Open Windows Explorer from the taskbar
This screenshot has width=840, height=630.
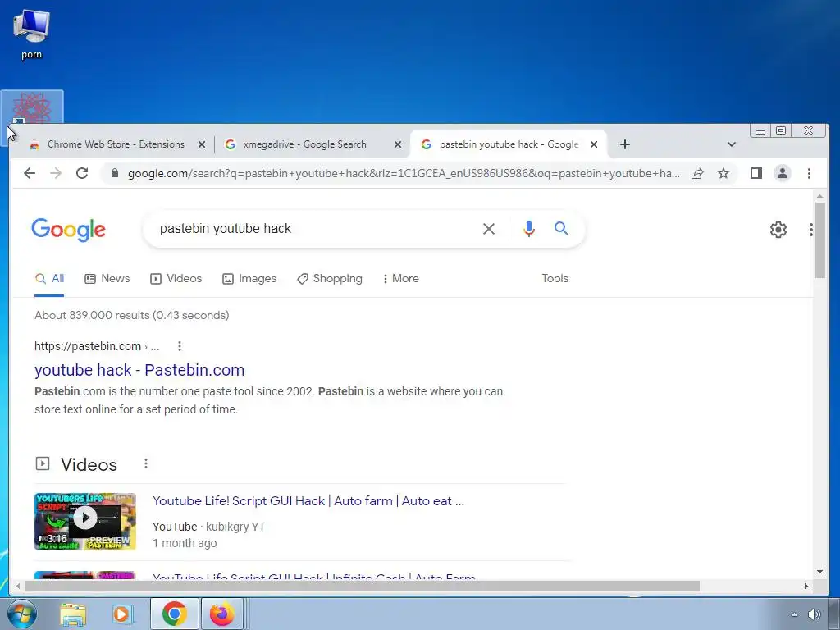click(x=73, y=614)
